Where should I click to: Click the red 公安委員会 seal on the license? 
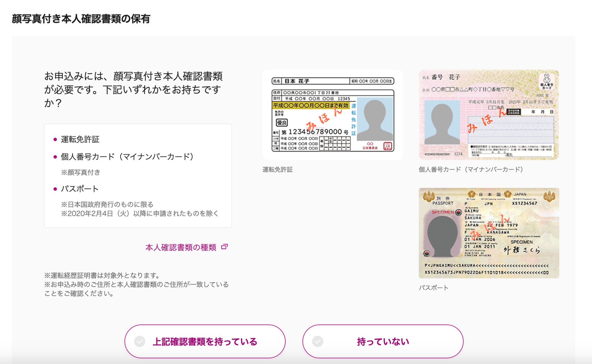(x=387, y=146)
